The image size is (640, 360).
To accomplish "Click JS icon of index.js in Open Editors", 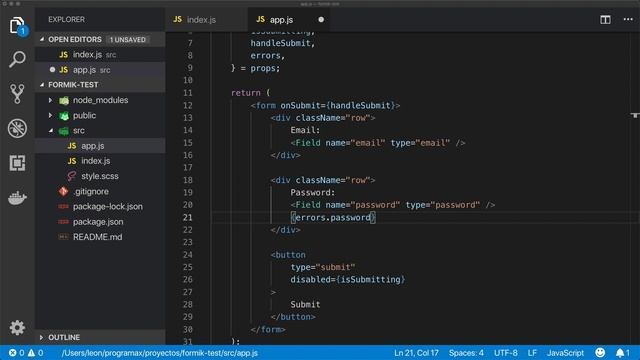I will pos(64,55).
